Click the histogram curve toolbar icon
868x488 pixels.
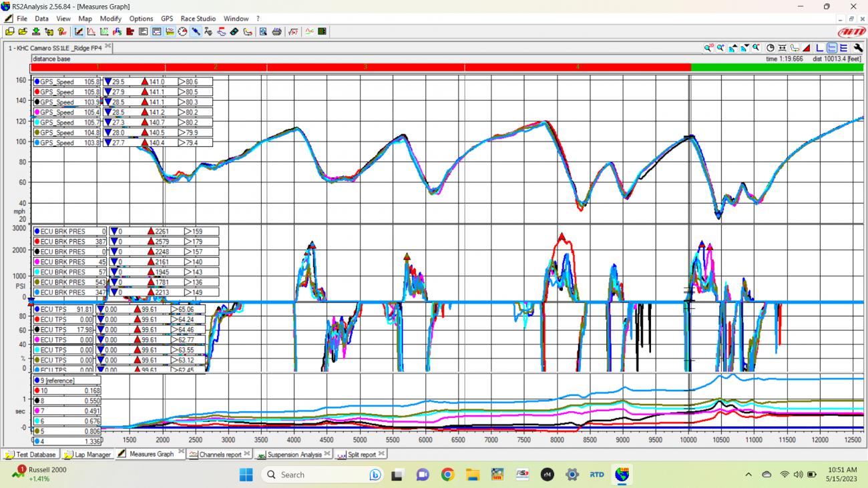point(91,31)
